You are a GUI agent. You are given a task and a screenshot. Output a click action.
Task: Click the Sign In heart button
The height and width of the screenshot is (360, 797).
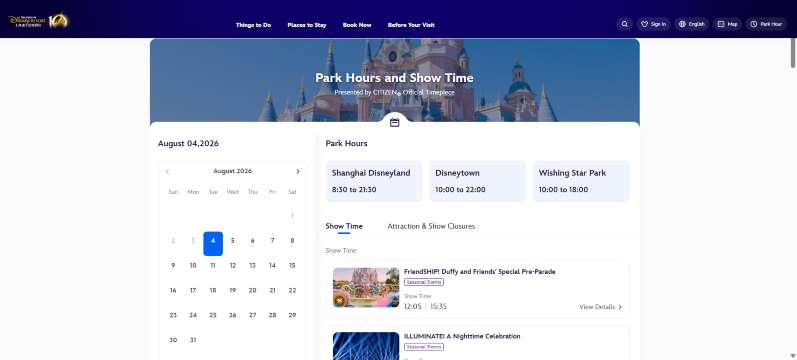click(653, 24)
